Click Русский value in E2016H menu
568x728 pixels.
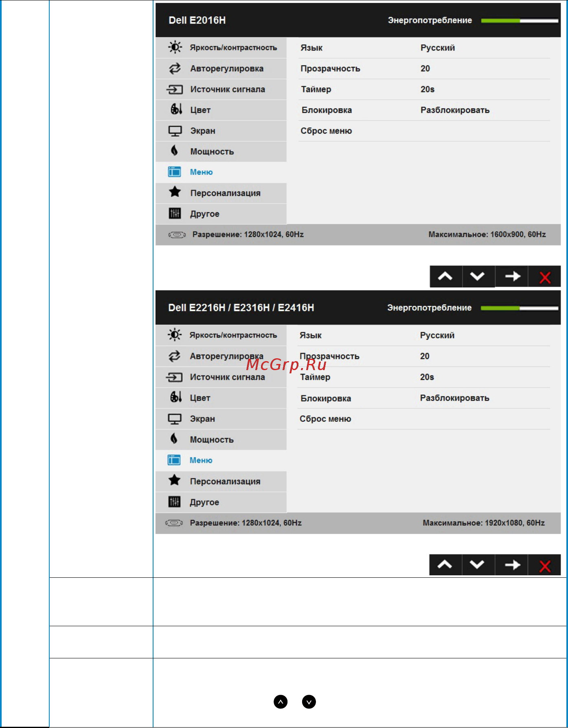(438, 48)
